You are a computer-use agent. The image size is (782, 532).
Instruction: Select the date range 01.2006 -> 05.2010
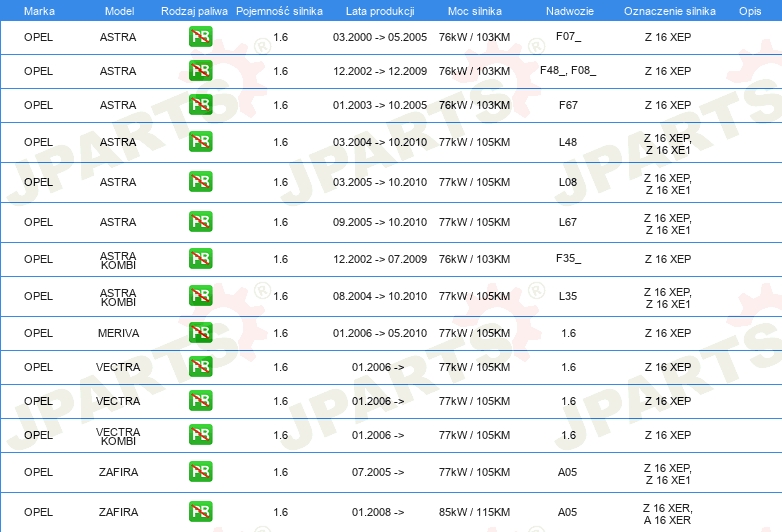coord(380,333)
